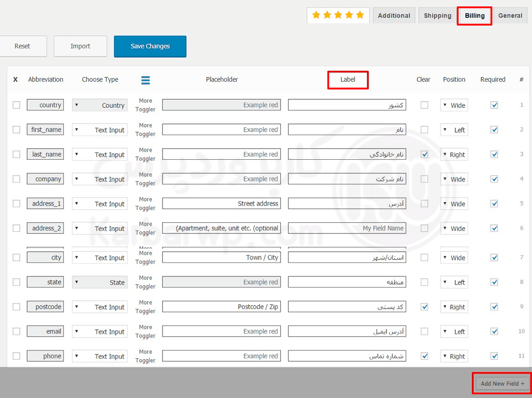Click the Placeholder column header
This screenshot has height=398, width=532.
222,79
